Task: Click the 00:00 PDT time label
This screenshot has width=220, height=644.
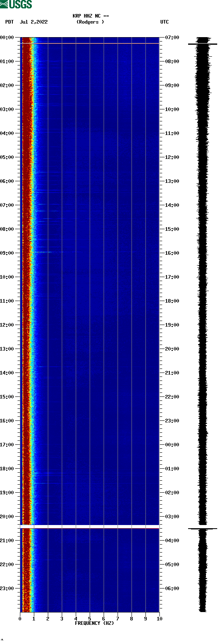Action: click(7, 38)
